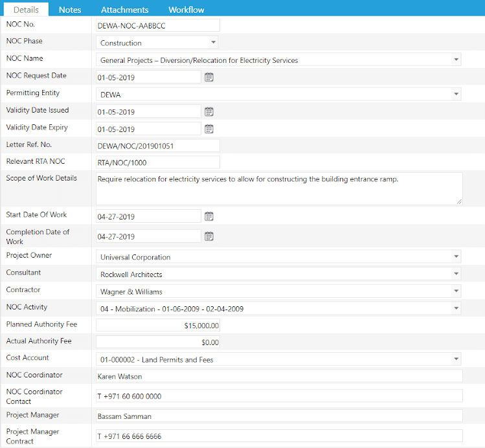The width and height of the screenshot is (485, 448).
Task: Switch to the Details tab
Action: (27, 10)
